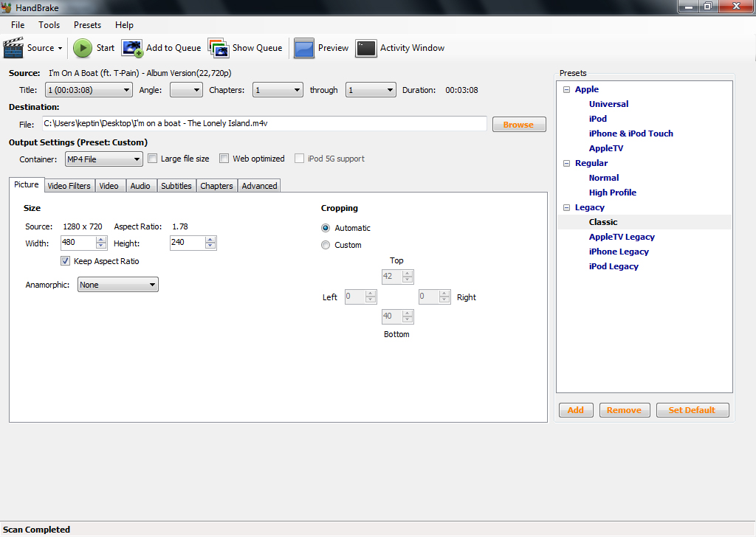
Task: Enable Large file size checkbox
Action: [152, 159]
